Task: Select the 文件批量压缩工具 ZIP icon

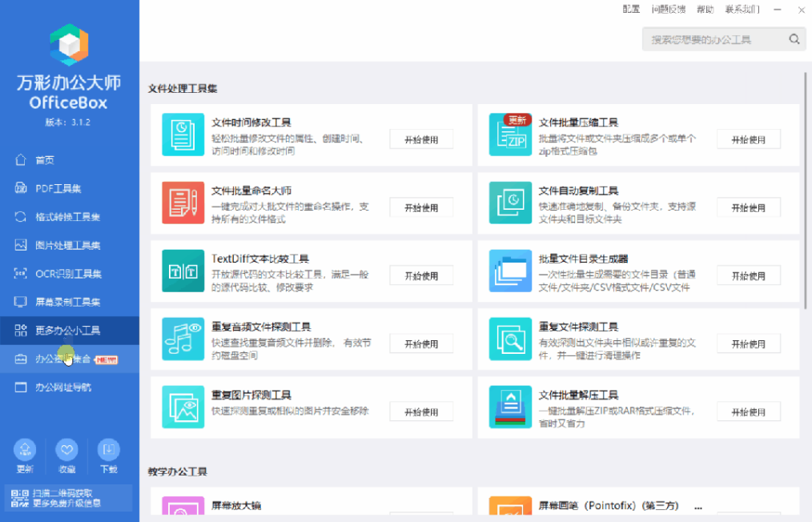Action: click(x=510, y=135)
